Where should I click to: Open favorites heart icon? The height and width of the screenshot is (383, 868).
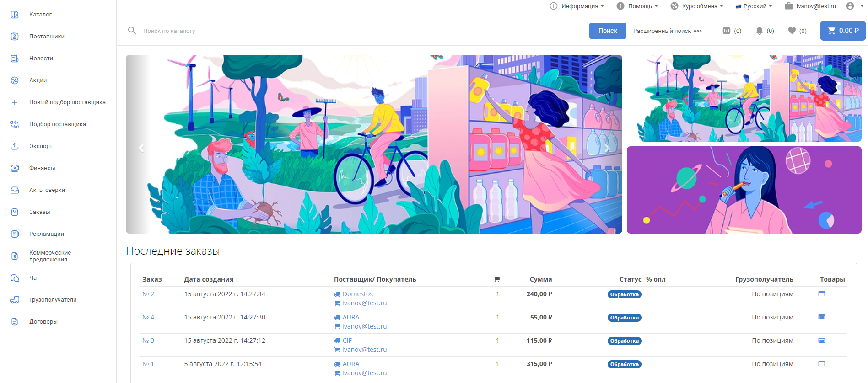[792, 31]
